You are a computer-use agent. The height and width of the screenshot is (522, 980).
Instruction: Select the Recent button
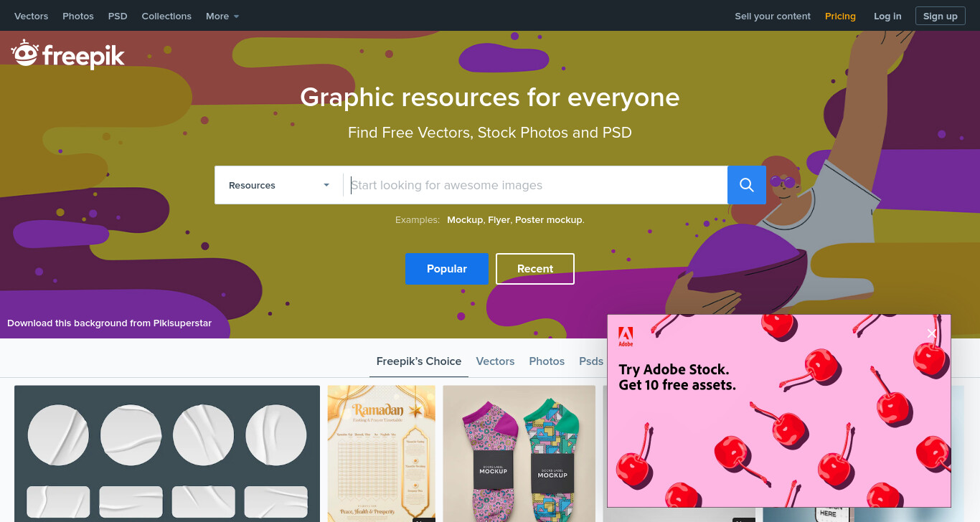535,269
